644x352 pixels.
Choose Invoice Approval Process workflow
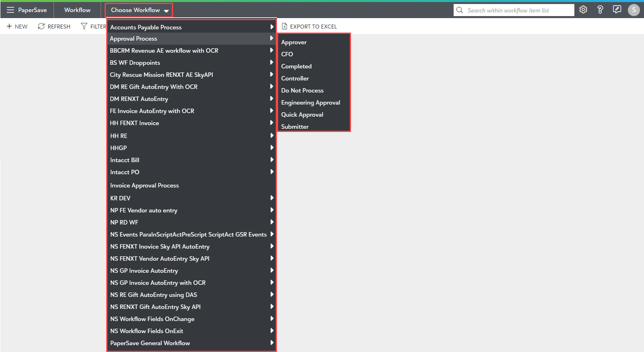(x=144, y=185)
